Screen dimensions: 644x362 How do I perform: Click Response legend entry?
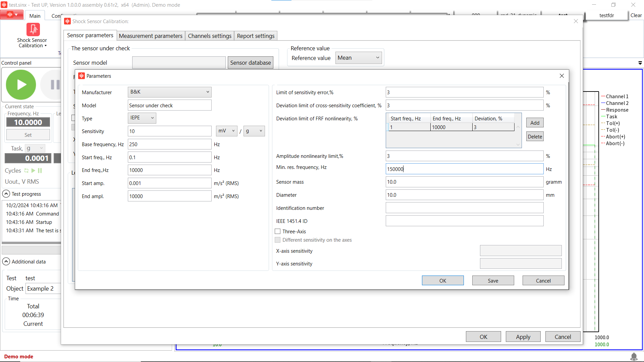click(x=615, y=110)
